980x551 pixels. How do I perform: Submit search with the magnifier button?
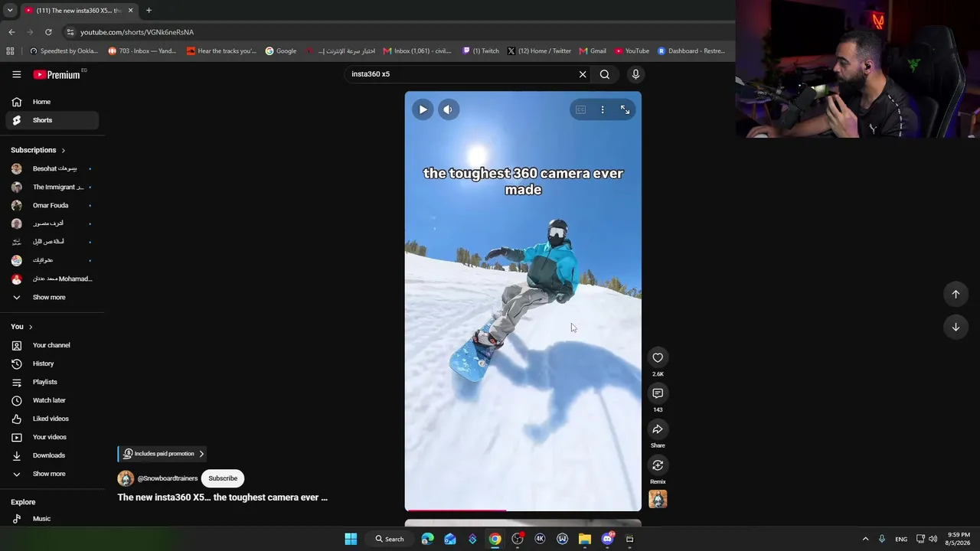pos(605,74)
